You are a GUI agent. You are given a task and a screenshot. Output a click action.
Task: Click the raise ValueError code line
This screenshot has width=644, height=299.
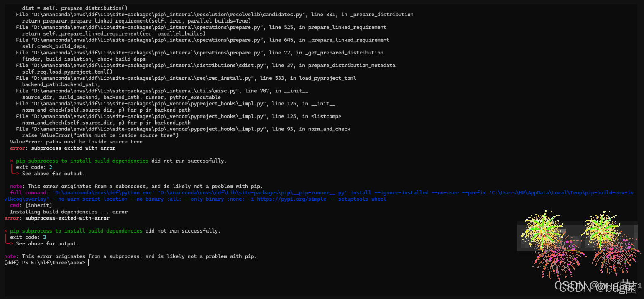click(x=100, y=135)
